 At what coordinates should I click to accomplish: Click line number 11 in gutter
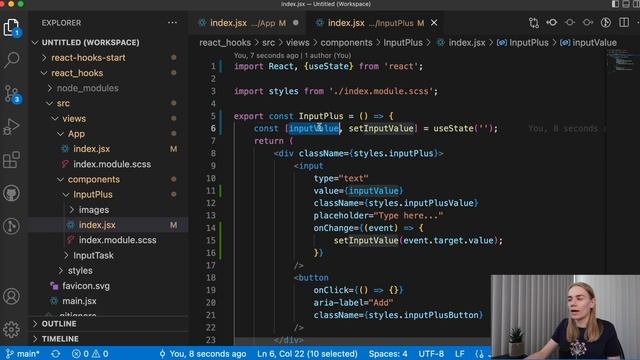tap(211, 191)
